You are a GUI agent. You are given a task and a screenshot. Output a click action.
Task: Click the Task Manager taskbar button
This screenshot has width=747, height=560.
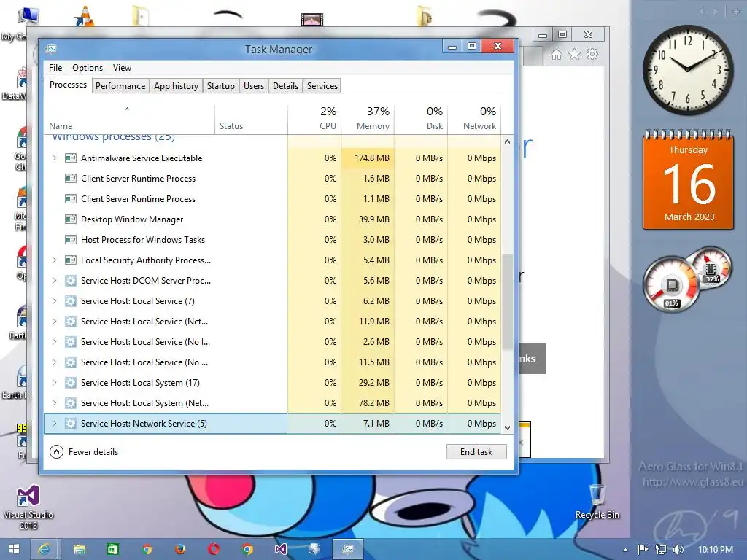[348, 550]
